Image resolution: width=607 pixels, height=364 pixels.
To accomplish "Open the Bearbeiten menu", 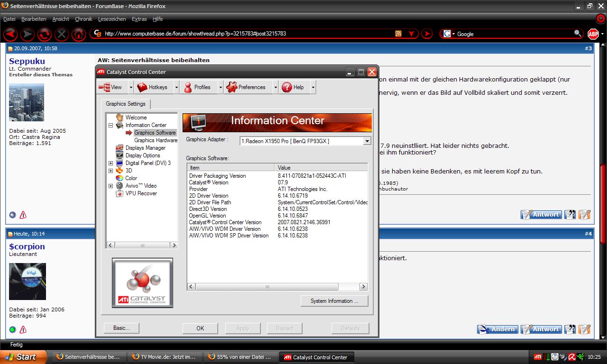I will pyautogui.click(x=34, y=19).
